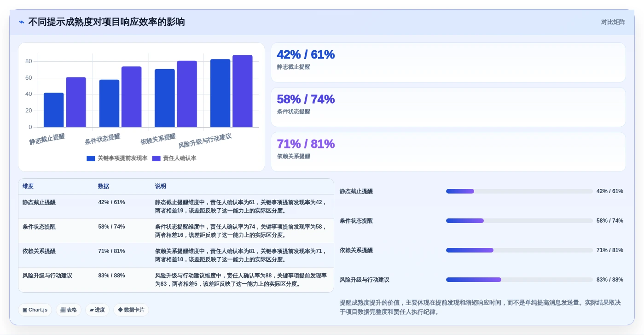Click the 依赖关系提醒 progress bar

519,250
